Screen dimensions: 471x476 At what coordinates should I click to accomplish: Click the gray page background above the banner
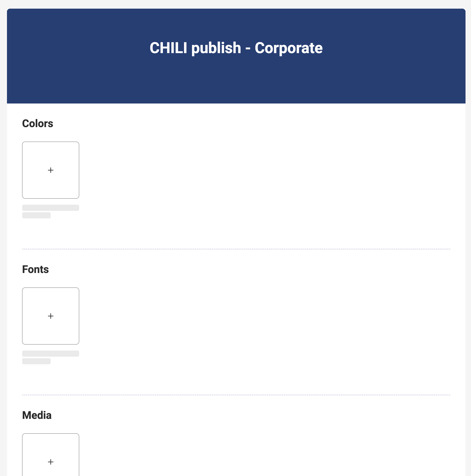tap(236, 4)
